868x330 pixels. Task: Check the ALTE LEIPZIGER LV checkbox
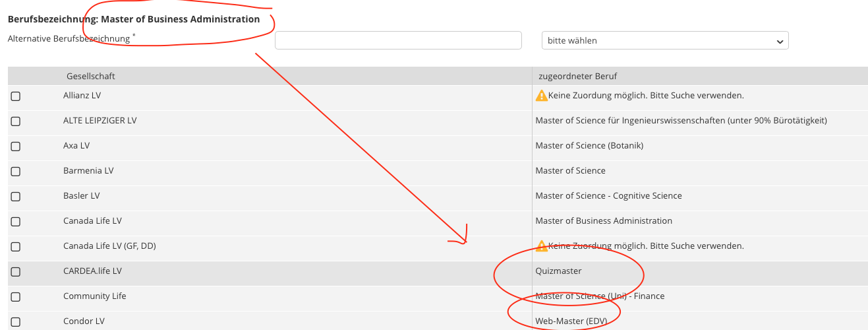point(15,121)
